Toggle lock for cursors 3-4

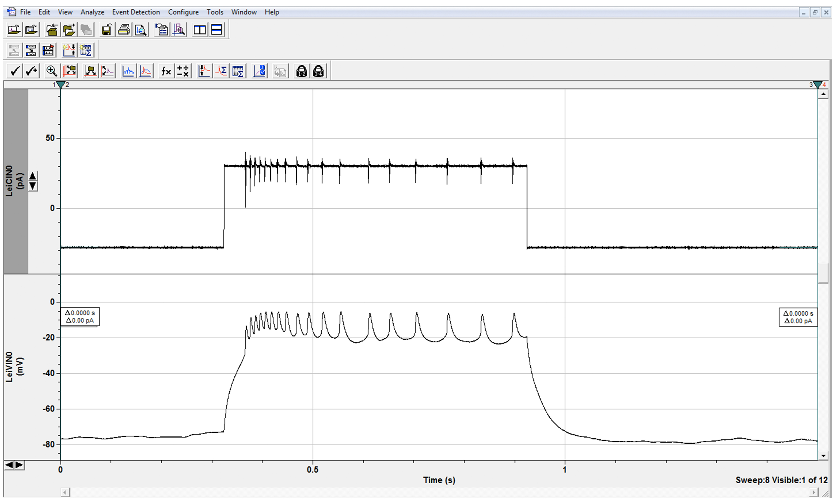[x=318, y=71]
